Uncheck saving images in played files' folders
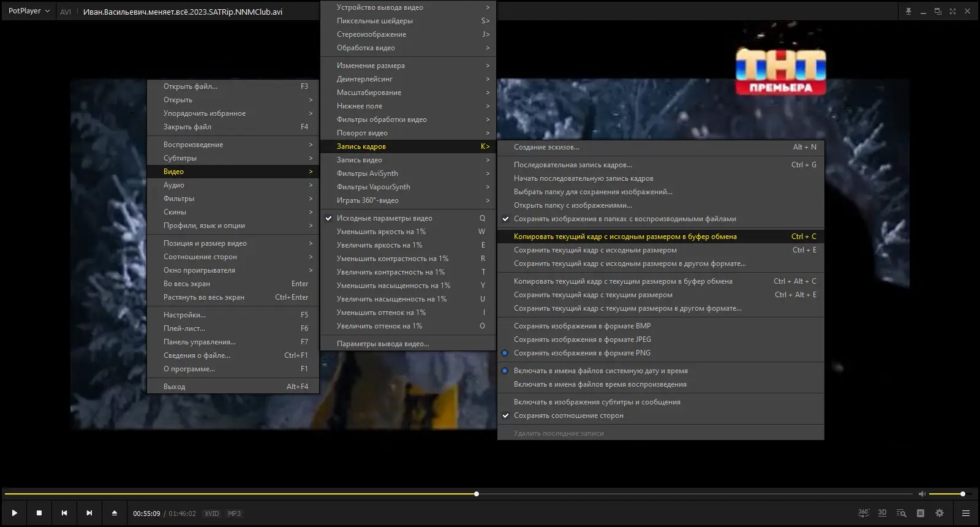Screen dimensions: 980x527 pos(625,219)
